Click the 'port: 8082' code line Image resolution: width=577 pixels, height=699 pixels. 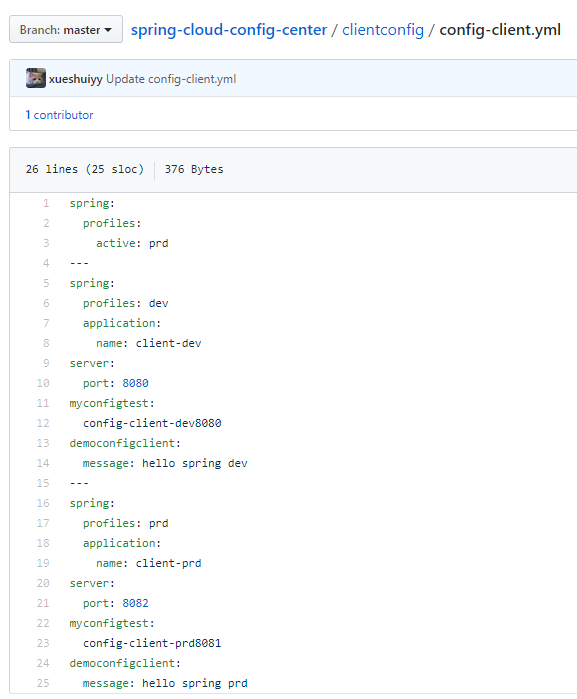(x=116, y=603)
